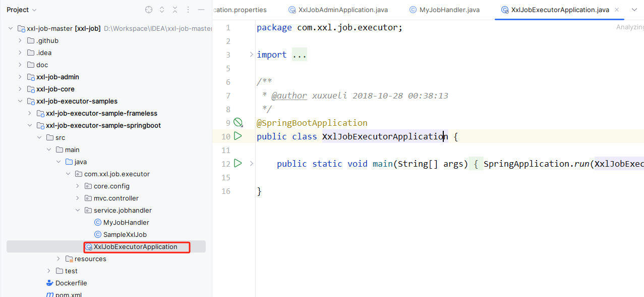Click the class icon on MyJobHandler.java tab
Viewport: 644px width, 297px height.
(413, 10)
